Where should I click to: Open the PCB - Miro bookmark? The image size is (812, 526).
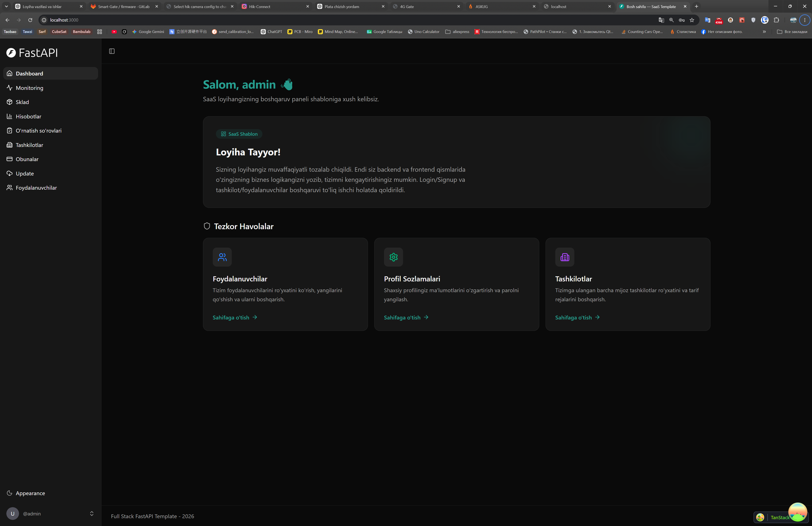[x=300, y=32]
